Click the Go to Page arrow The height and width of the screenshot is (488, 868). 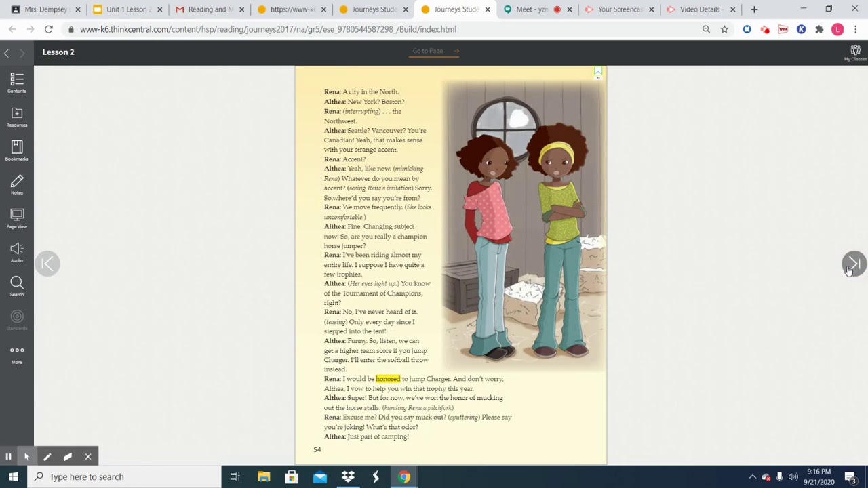[456, 51]
